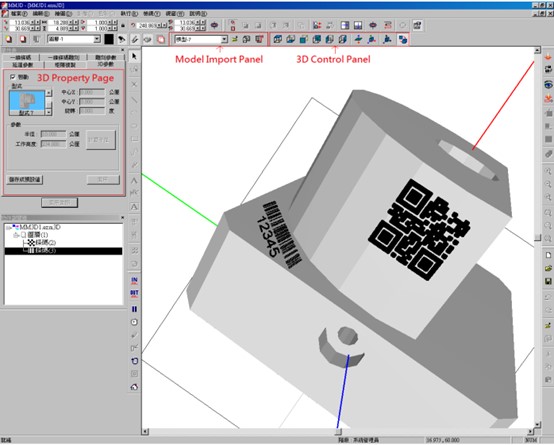Click the blue pause bars icon
This screenshot has width=554, height=445.
pyautogui.click(x=134, y=309)
